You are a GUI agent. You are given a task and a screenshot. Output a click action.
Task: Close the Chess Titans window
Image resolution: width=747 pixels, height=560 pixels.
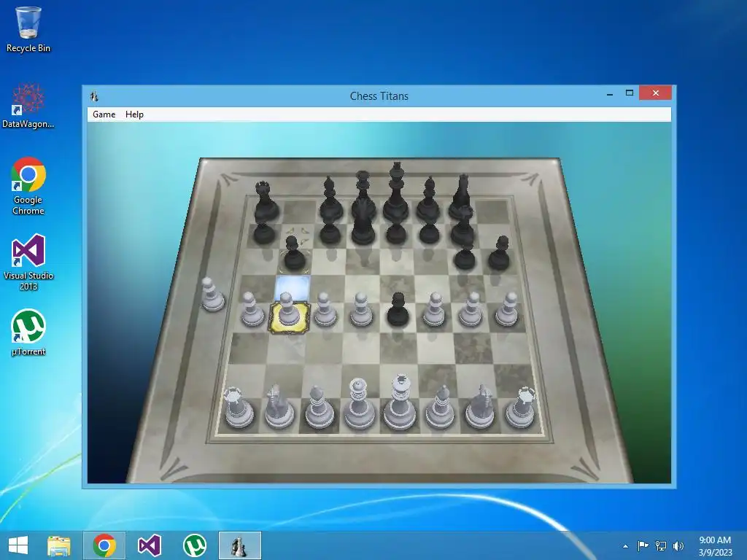point(656,93)
